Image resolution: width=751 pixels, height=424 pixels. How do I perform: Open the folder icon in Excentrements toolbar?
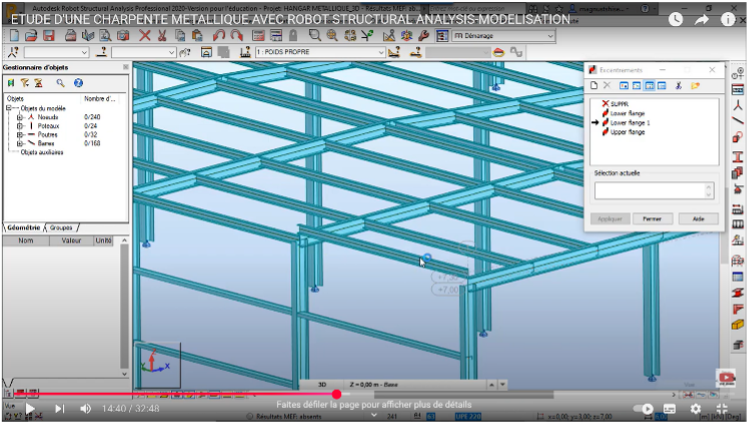point(695,85)
